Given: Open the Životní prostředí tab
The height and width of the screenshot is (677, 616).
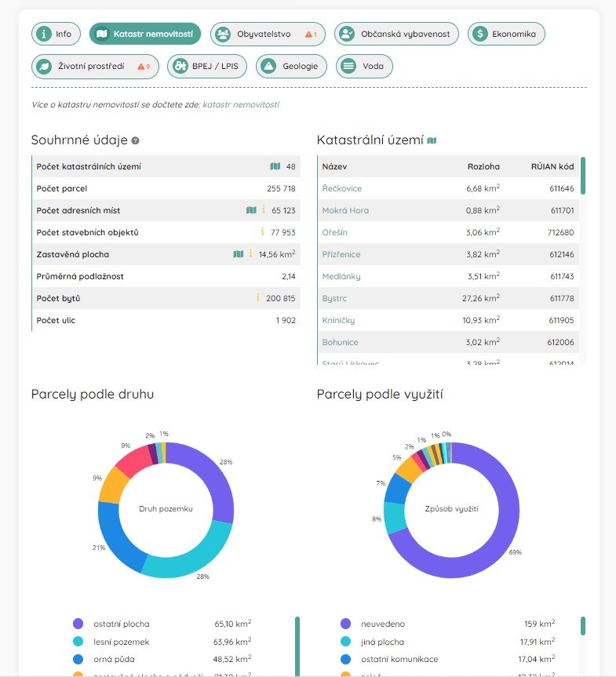Looking at the screenshot, I should click(95, 66).
